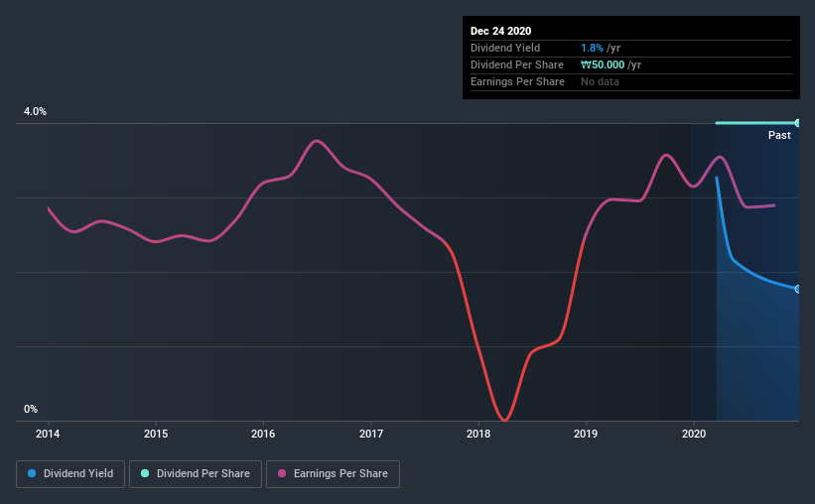Select the dividend yield endpoint marker on blue line

pos(797,289)
